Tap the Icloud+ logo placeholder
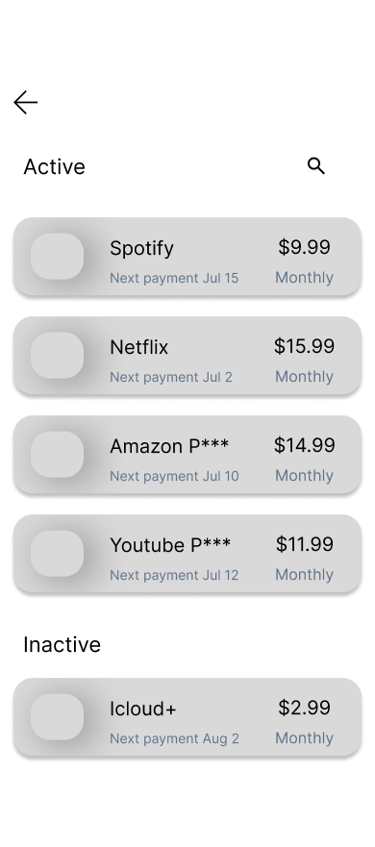375x847 pixels. 57,717
